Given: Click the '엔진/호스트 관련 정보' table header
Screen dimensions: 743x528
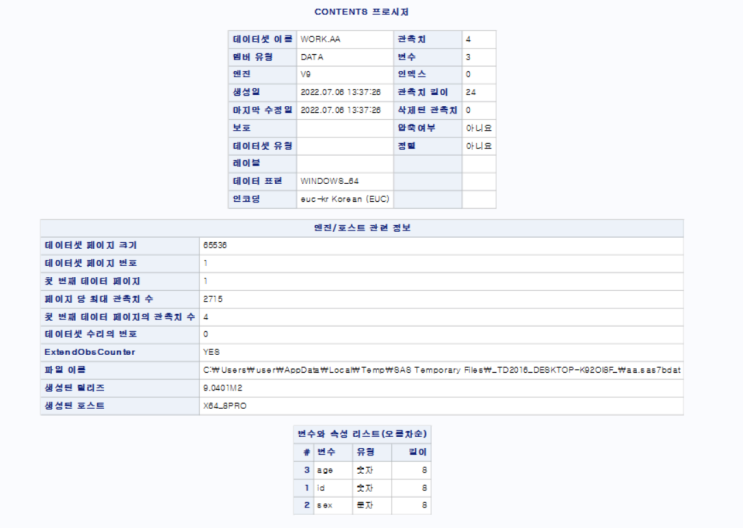Looking at the screenshot, I should [x=362, y=228].
